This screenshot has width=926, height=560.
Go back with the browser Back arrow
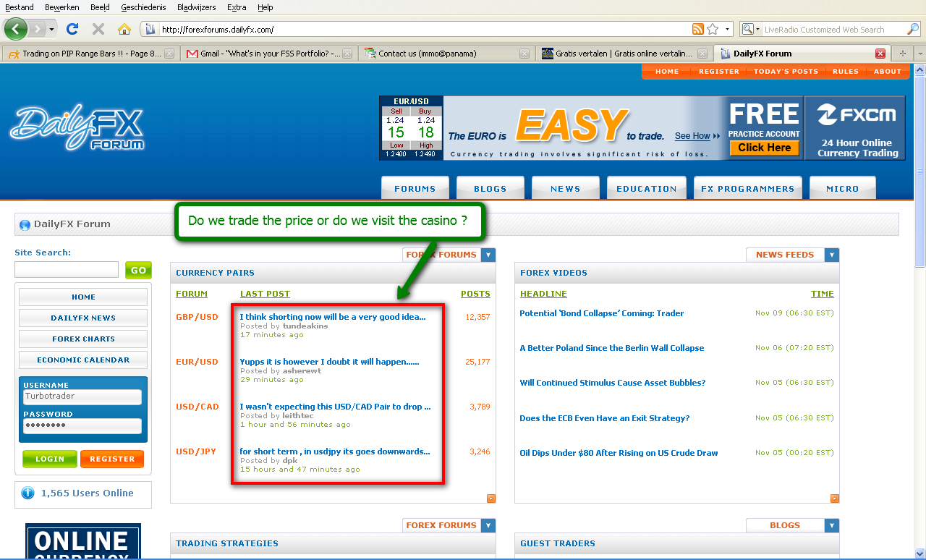16,30
